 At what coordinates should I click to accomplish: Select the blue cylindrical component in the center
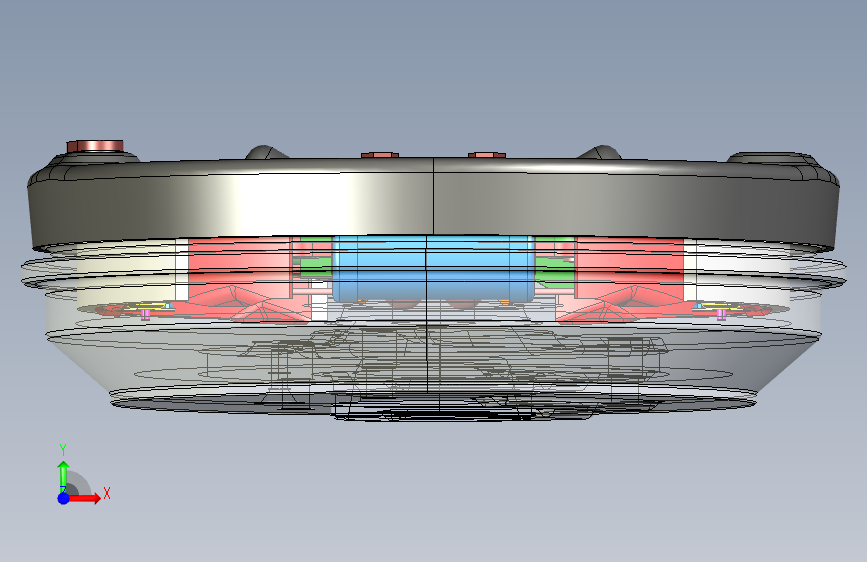[x=434, y=268]
